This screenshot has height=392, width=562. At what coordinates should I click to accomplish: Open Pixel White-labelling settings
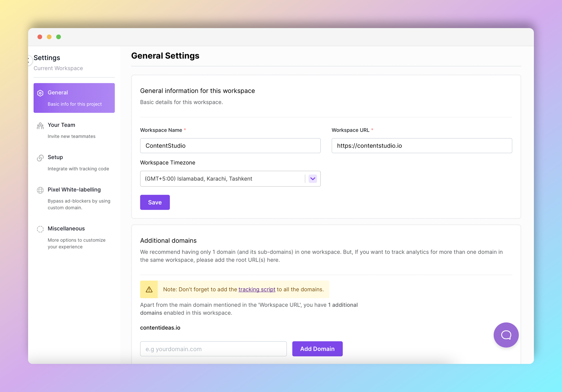pos(74,198)
